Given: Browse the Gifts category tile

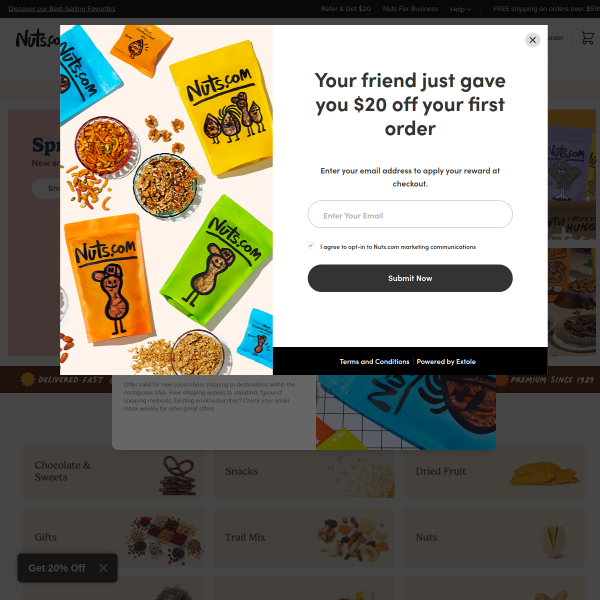Looking at the screenshot, I should click(x=113, y=538).
